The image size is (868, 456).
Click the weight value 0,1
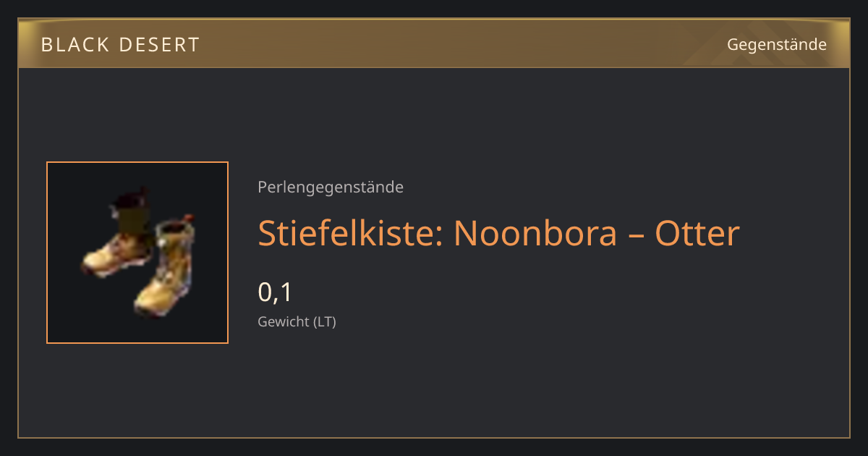[x=275, y=292]
